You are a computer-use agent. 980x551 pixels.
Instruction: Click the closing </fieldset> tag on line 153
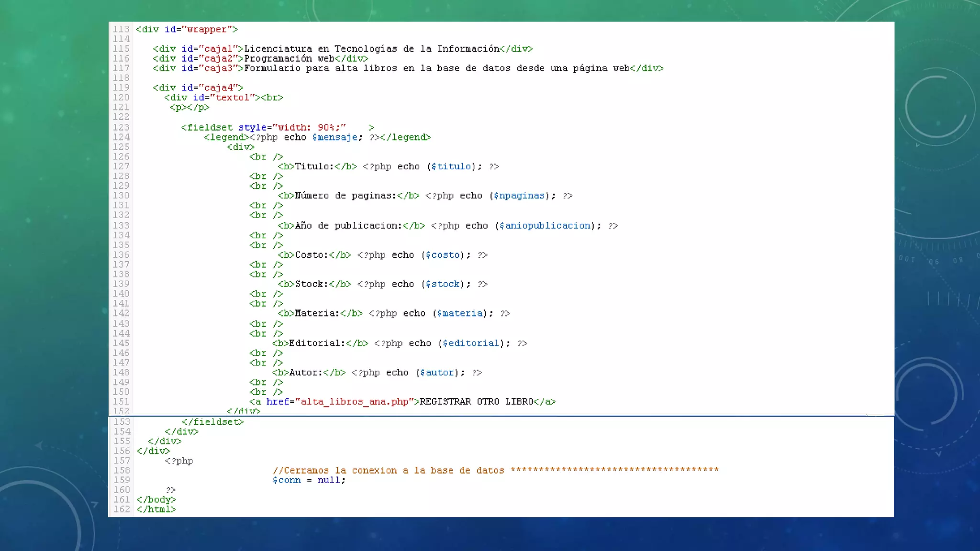click(x=212, y=422)
